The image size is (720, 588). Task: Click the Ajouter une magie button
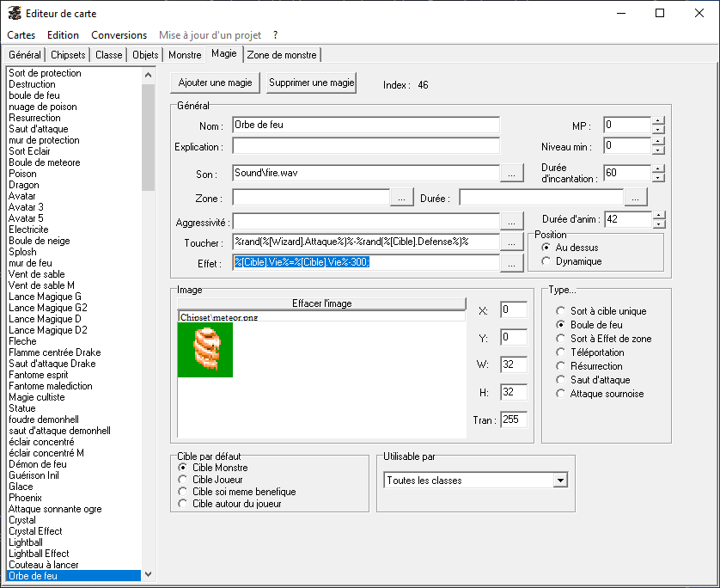(x=215, y=83)
